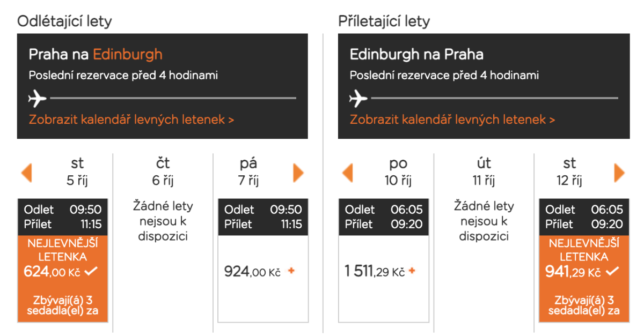The width and height of the screenshot is (644, 336).
Task: Click checkmark on 941,29 Kč fare
Action: (x=612, y=272)
